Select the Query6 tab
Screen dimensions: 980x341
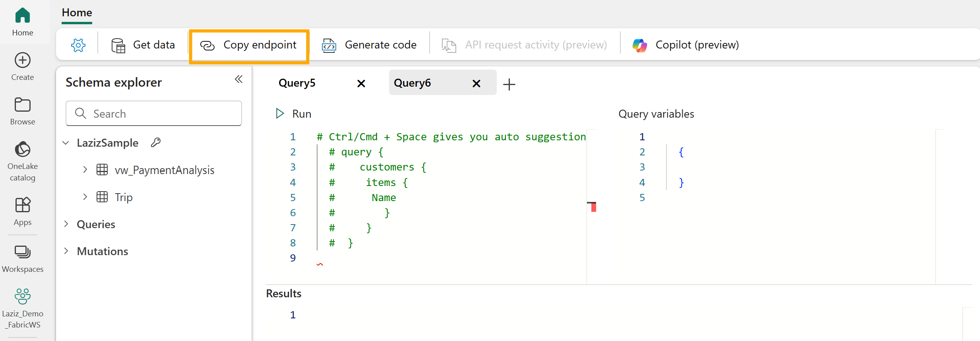[412, 83]
